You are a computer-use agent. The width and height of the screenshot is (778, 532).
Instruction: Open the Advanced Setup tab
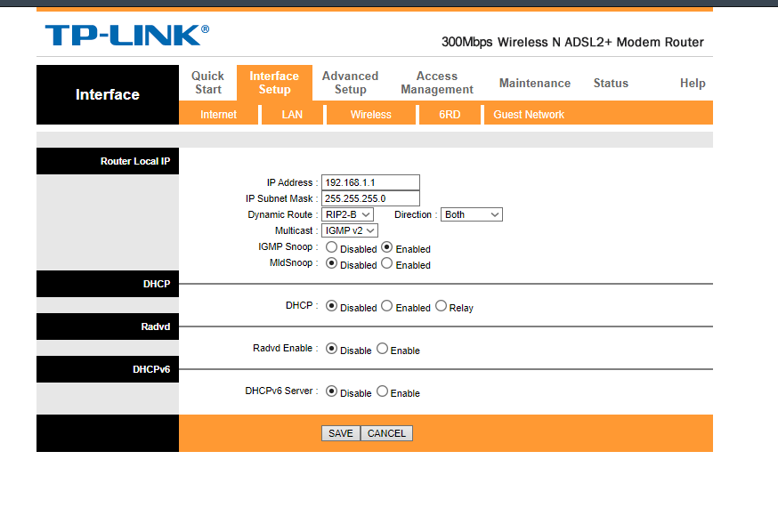coord(350,83)
